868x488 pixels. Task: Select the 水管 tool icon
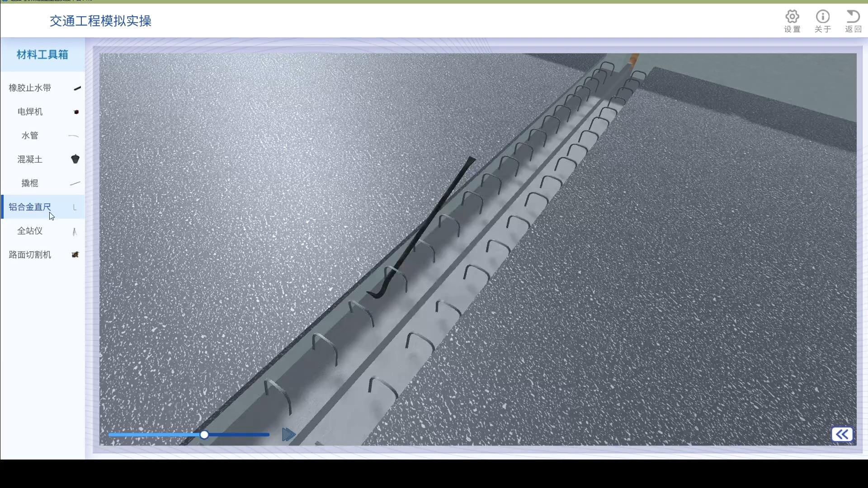click(74, 136)
